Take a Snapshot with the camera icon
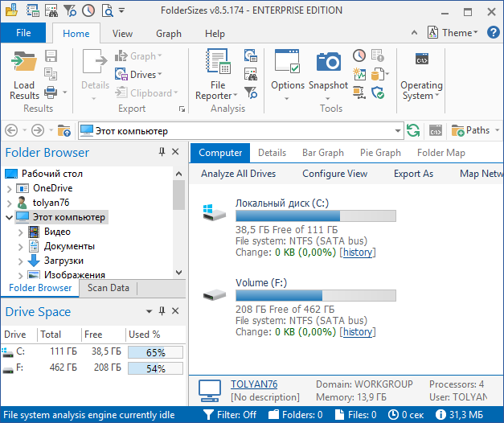This screenshot has width=504, height=423. click(x=328, y=62)
